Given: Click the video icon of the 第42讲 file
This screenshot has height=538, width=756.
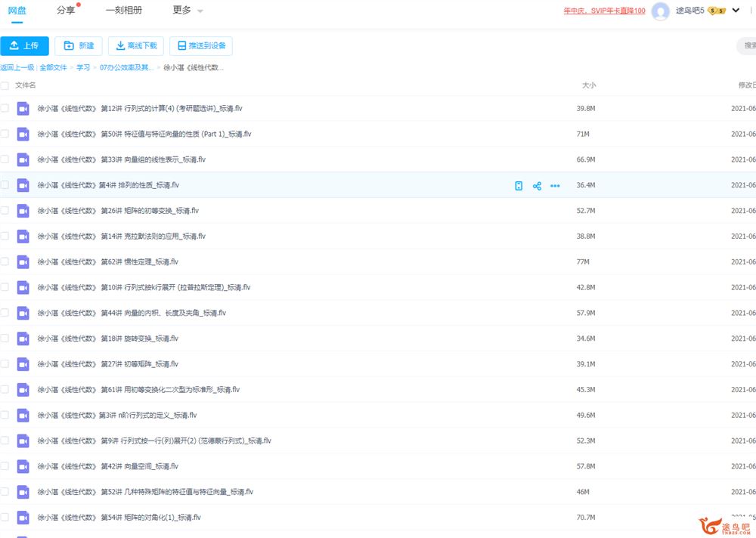Looking at the screenshot, I should 23,466.
